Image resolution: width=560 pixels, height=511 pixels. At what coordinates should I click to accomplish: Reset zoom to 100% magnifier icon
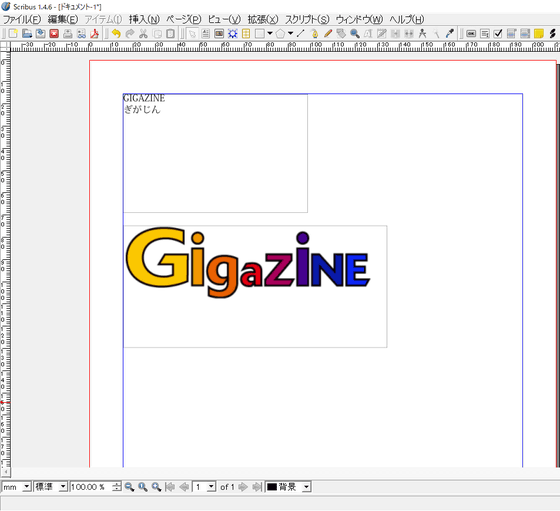pos(143,487)
